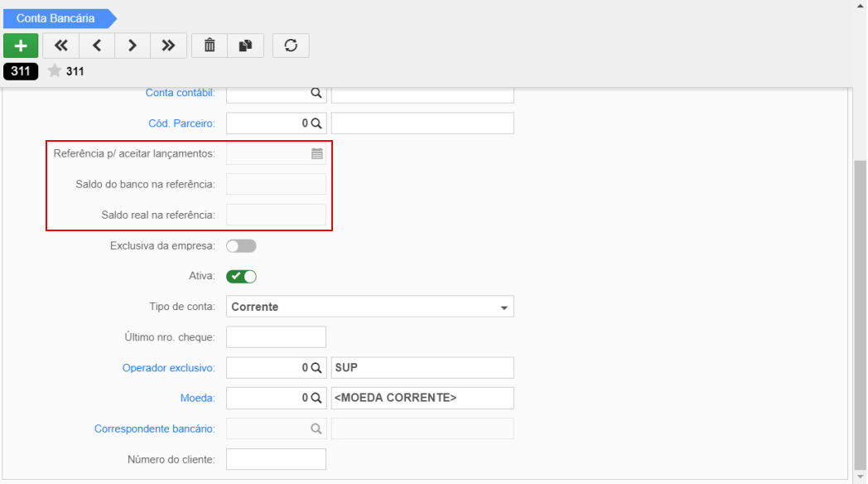Image resolution: width=868 pixels, height=484 pixels.
Task: Go to the previous record arrow
Action: pyautogui.click(x=97, y=46)
